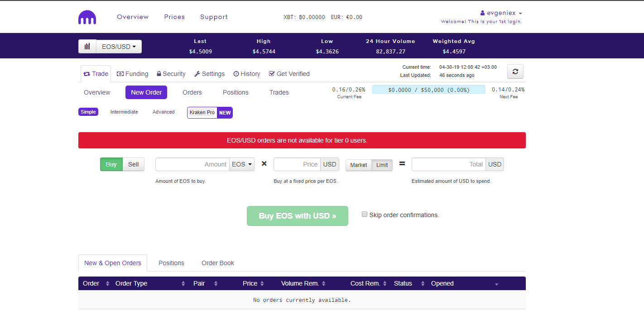
Task: Open the Settings tab
Action: pyautogui.click(x=210, y=74)
